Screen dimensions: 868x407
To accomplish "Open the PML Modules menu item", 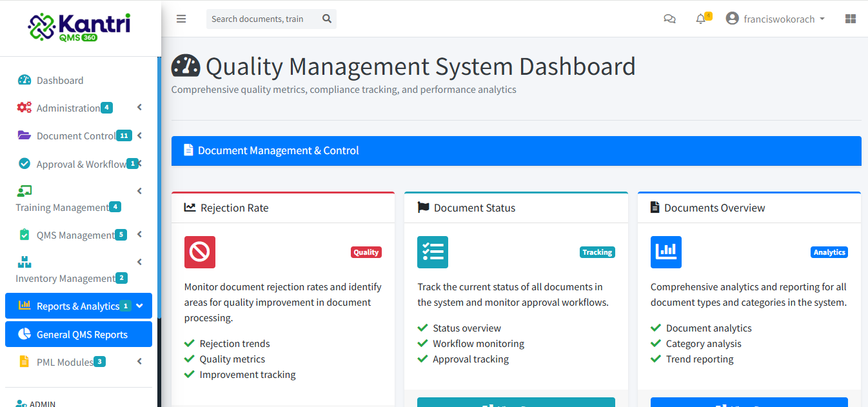I will (64, 362).
